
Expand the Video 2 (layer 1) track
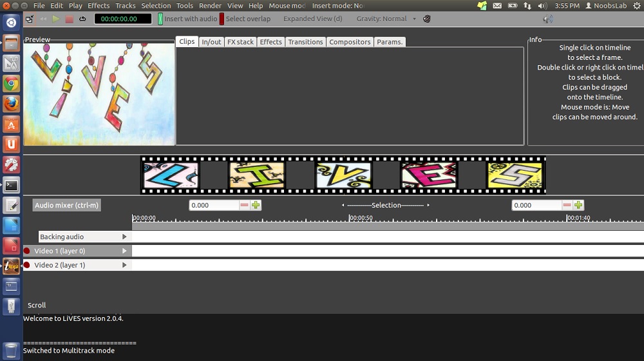pyautogui.click(x=124, y=265)
